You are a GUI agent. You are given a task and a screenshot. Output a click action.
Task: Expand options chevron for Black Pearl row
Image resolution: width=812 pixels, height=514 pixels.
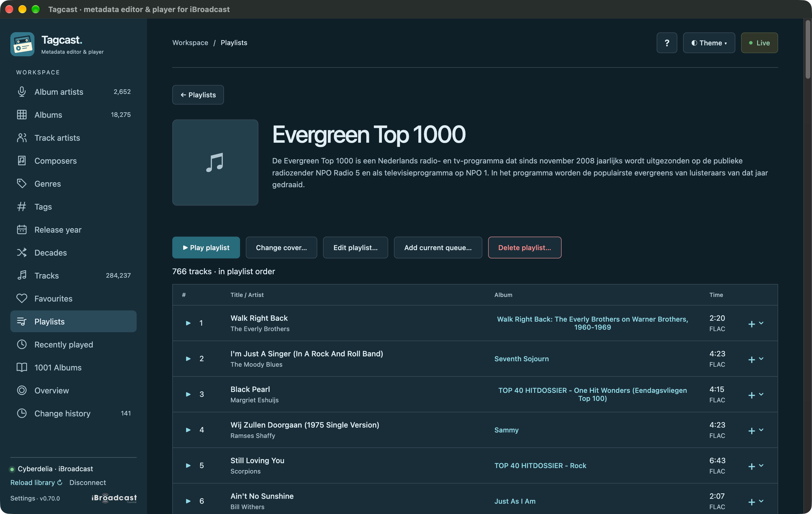click(x=761, y=394)
